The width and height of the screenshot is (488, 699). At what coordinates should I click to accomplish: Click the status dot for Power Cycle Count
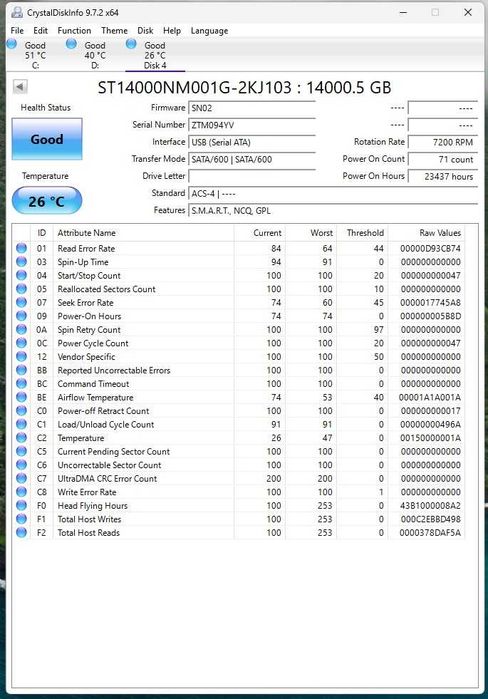21,343
